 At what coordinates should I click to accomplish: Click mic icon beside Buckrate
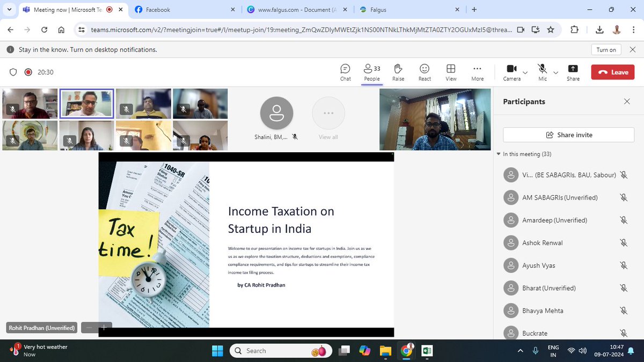click(x=623, y=333)
